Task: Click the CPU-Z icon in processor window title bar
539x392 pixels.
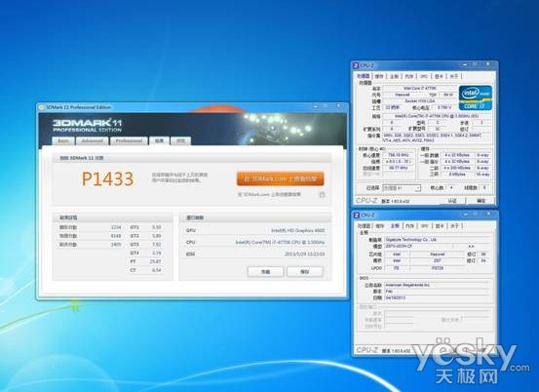Action: click(x=357, y=65)
